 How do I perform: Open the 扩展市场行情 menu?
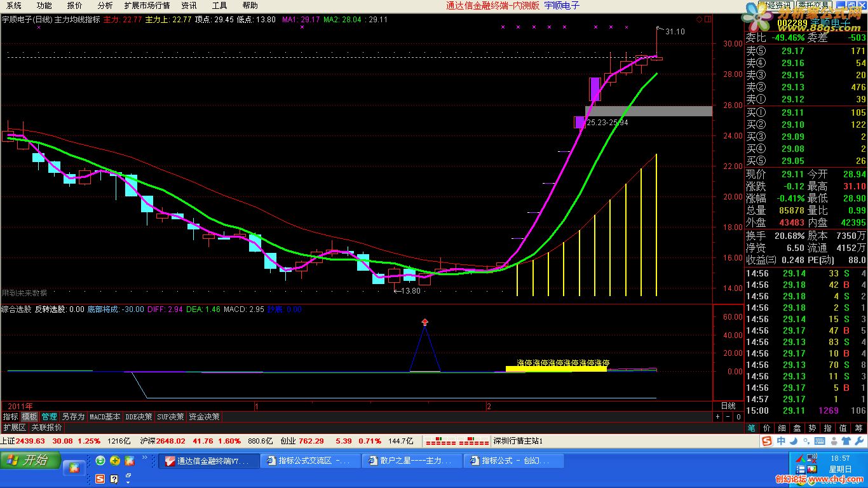[x=147, y=5]
